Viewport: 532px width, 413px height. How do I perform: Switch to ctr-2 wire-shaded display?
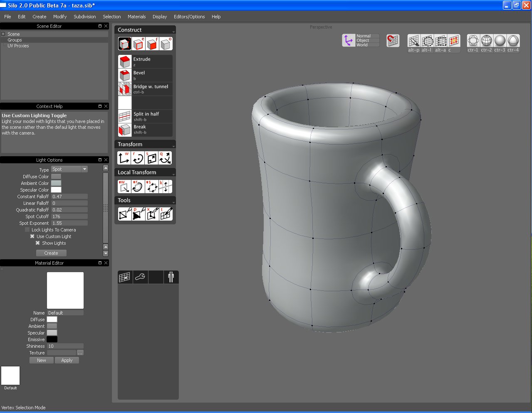487,41
